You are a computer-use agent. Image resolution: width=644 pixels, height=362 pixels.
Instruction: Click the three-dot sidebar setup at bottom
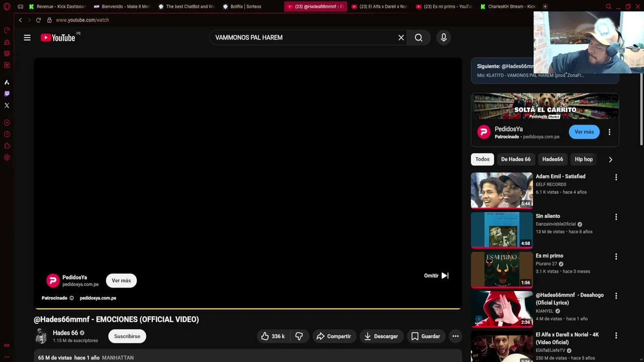pos(7,356)
